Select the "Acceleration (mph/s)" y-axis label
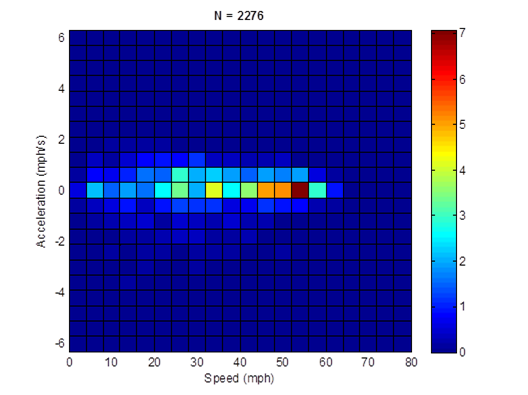Screen dimensions: 528x395 pyautogui.click(x=40, y=191)
